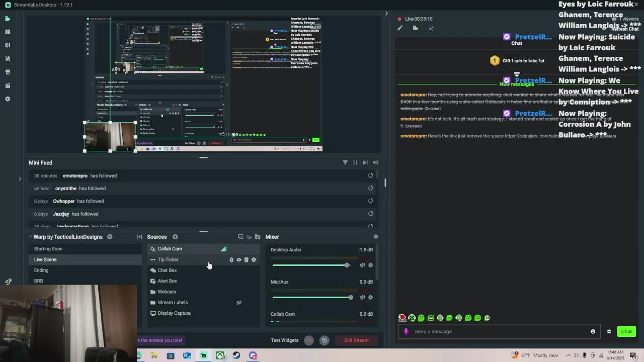Click Gift 1 sub to take 1st

click(x=517, y=61)
